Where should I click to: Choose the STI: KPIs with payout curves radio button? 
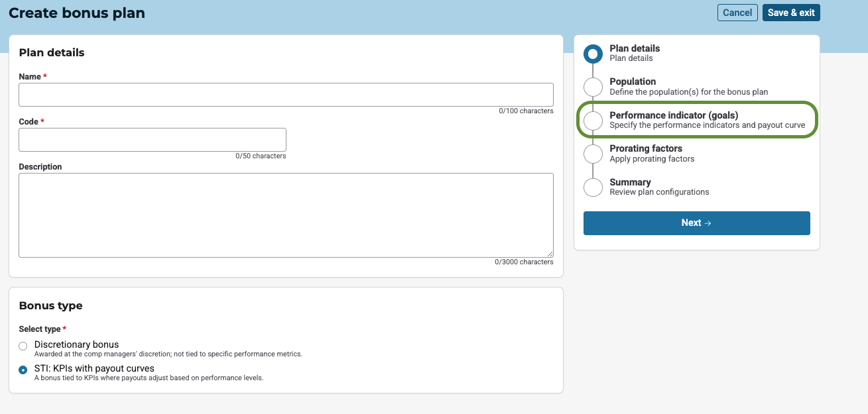[23, 370]
